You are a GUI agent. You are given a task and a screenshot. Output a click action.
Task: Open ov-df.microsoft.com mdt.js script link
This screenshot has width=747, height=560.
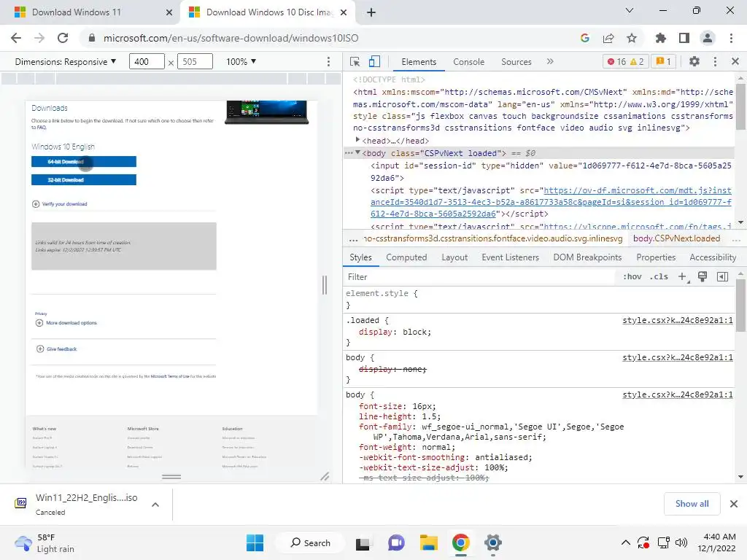click(551, 202)
